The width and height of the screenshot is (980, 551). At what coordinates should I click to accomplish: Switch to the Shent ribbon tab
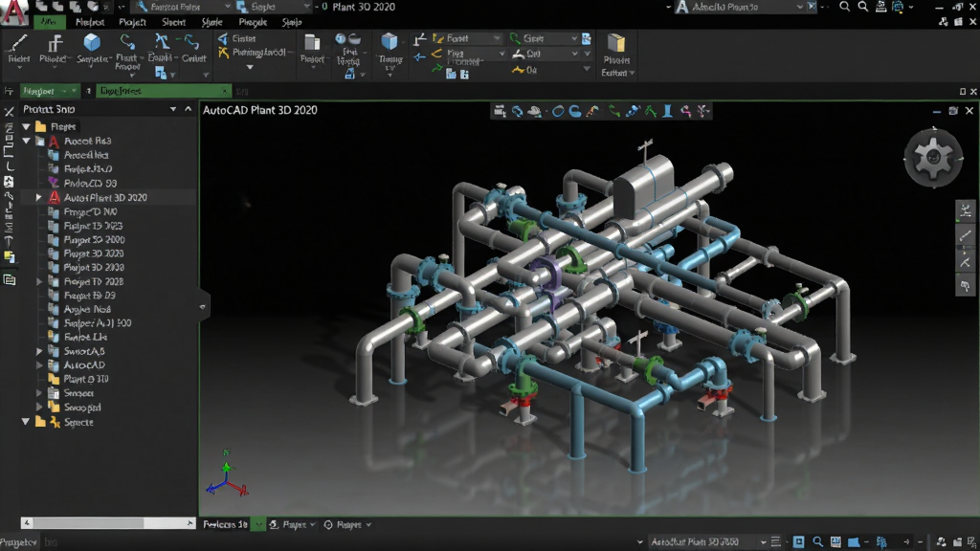tap(174, 22)
